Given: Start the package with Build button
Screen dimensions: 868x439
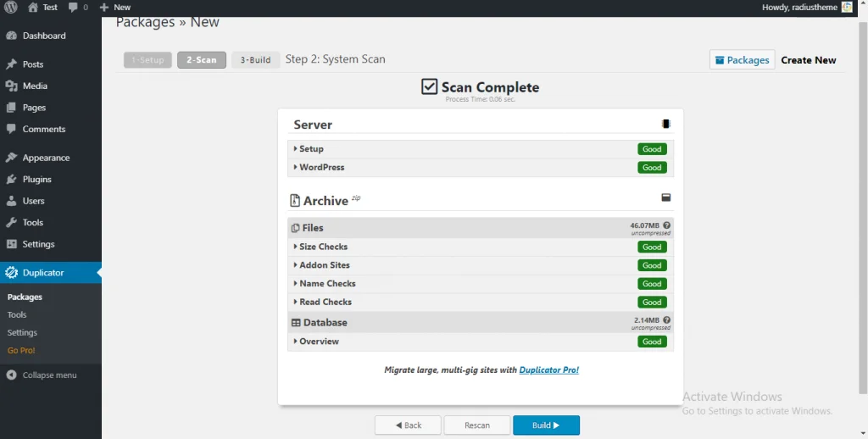Looking at the screenshot, I should point(547,425).
